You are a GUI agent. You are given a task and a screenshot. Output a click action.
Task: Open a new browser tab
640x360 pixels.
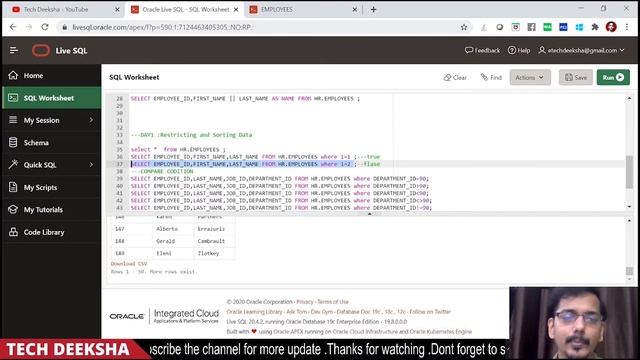click(x=373, y=9)
